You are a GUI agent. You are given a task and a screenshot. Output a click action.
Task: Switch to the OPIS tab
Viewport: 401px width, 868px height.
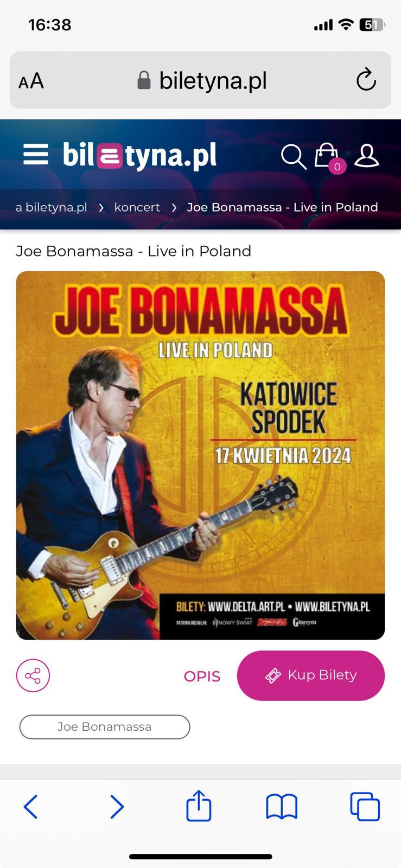[x=202, y=676]
